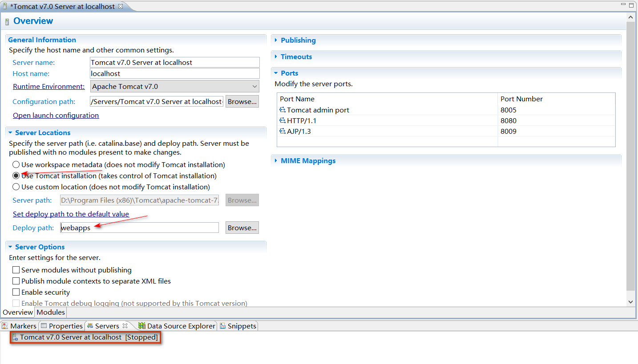The width and height of the screenshot is (638, 364).
Task: Enable Serve modules without publishing
Action: [16, 270]
